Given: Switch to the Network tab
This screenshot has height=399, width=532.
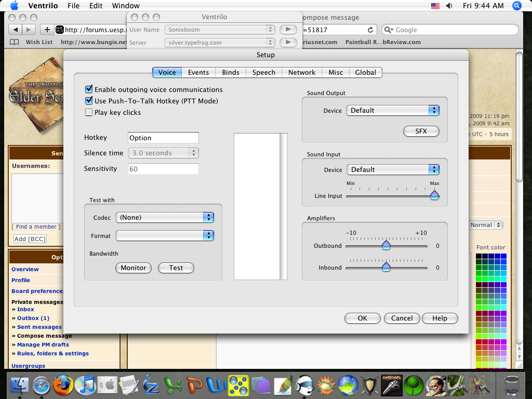Looking at the screenshot, I should [x=302, y=73].
